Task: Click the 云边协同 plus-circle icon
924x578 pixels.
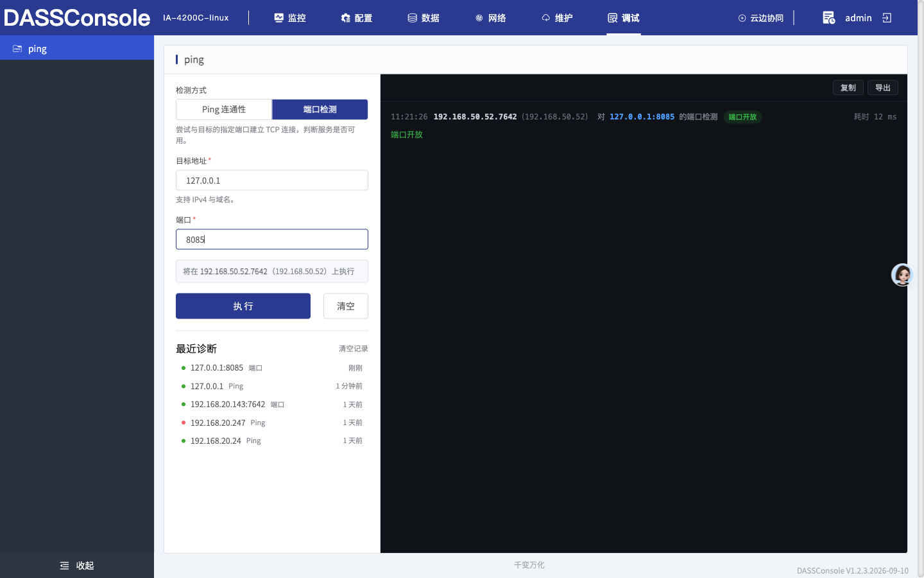Action: pyautogui.click(x=742, y=18)
